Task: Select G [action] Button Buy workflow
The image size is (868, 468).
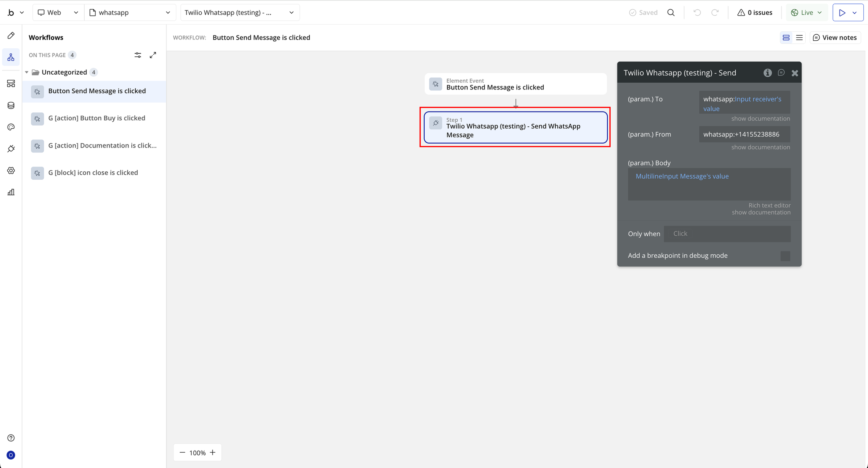Action: (x=97, y=118)
